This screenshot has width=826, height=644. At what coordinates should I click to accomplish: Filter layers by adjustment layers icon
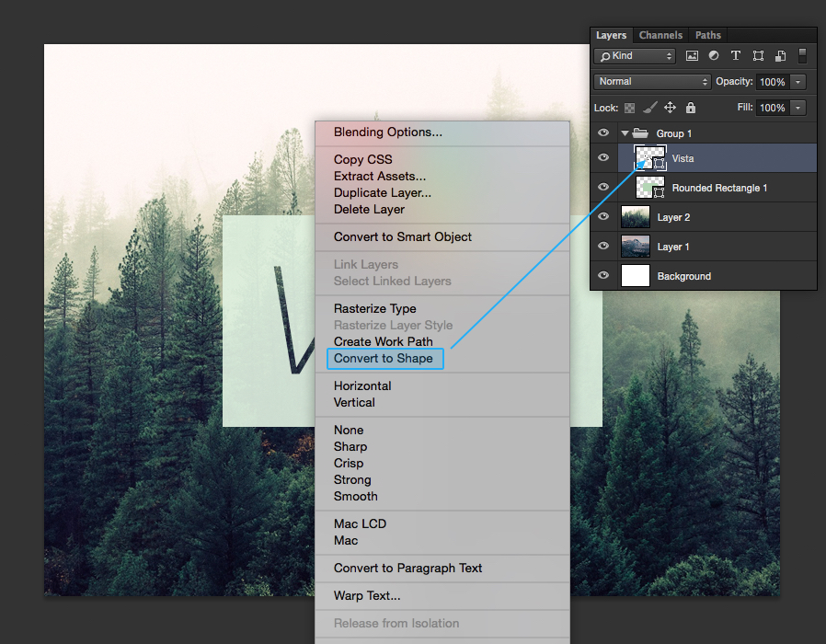coord(714,55)
